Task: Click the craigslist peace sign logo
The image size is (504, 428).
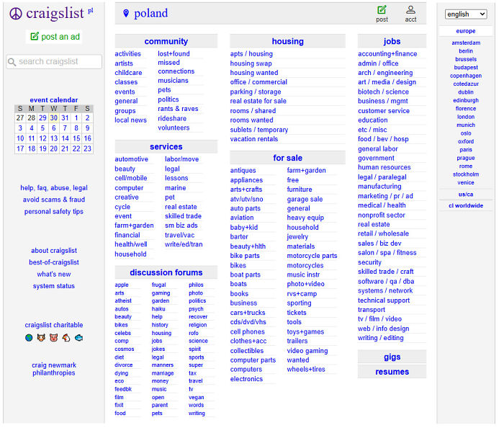Action: 16,14
